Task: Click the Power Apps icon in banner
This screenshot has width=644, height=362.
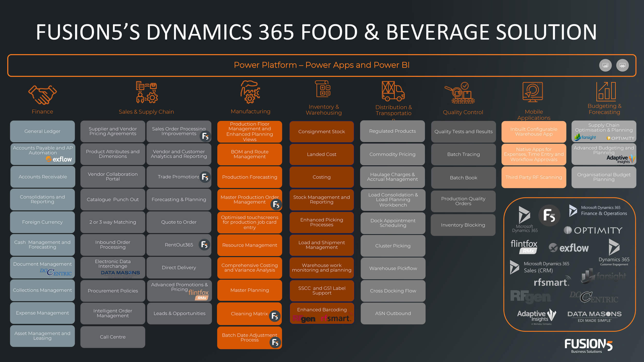Action: [x=622, y=65]
